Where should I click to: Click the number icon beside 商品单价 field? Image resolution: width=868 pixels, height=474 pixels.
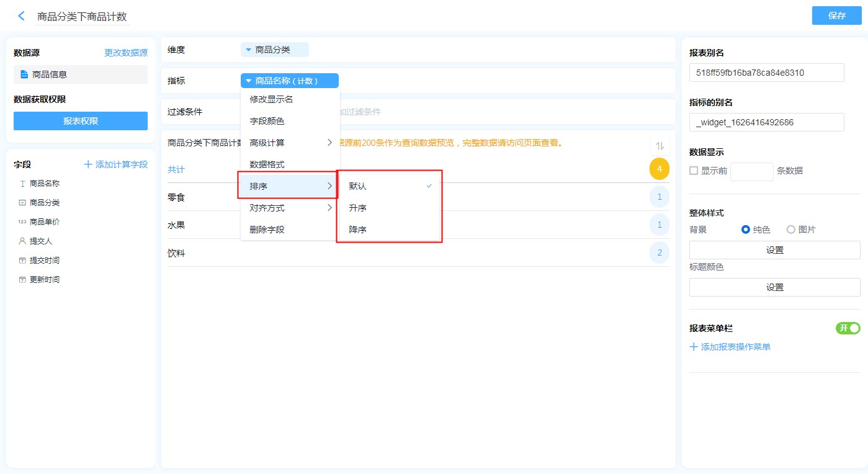coord(22,222)
